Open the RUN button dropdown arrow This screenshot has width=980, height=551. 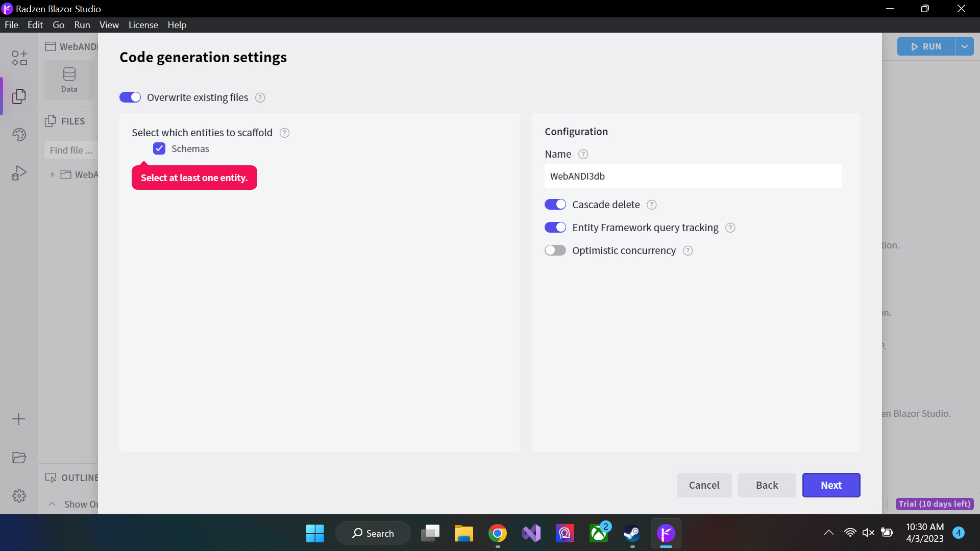[x=964, y=46]
